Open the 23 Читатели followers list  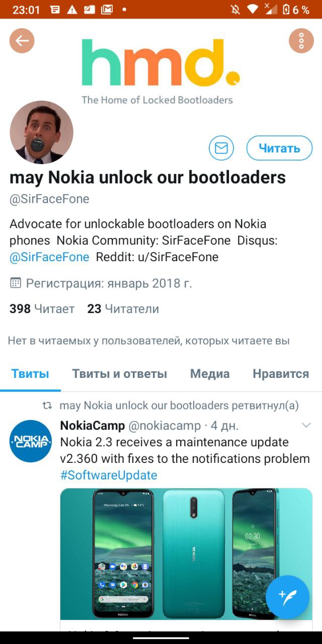123,308
